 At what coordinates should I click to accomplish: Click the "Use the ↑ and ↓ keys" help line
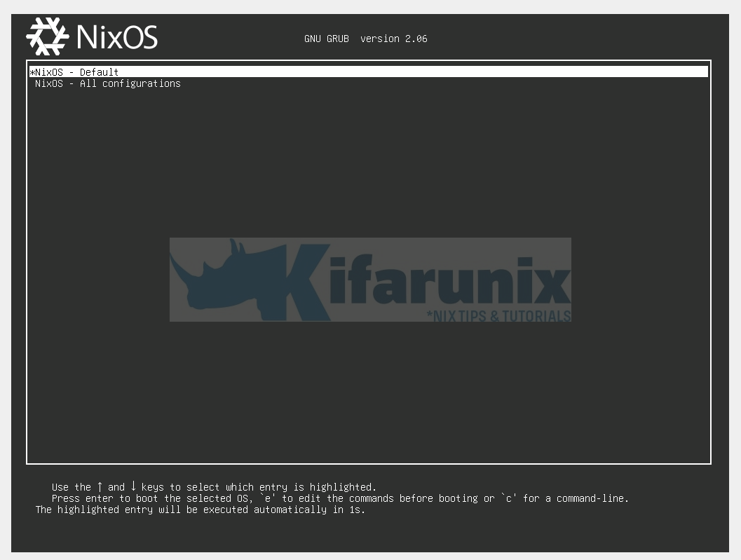pos(214,486)
